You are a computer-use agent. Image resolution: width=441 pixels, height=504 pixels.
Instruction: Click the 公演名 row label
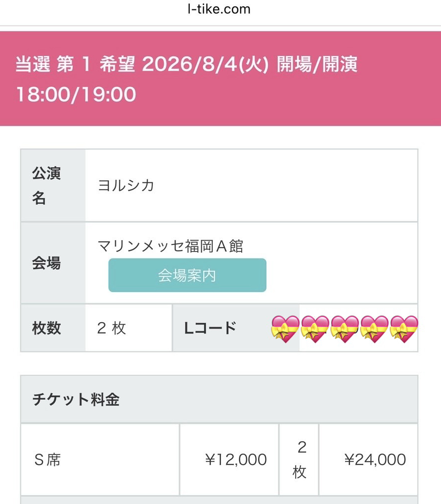(46, 186)
